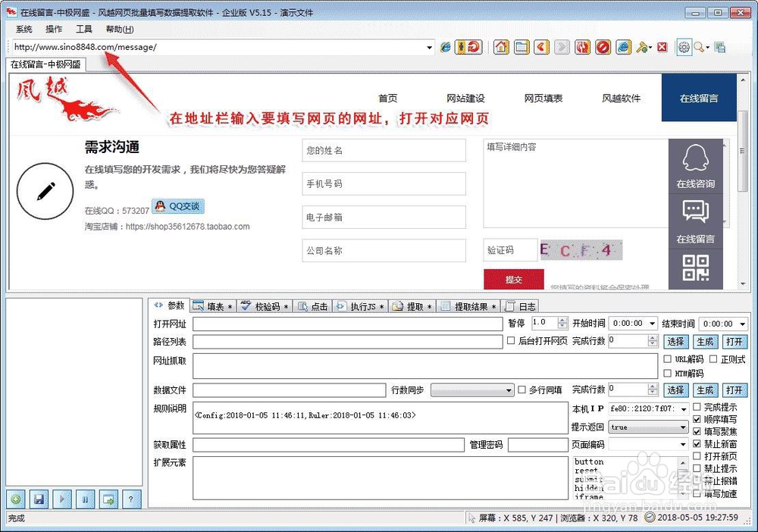
Task: Toggle 多行同填 checkbox
Action: 522,390
